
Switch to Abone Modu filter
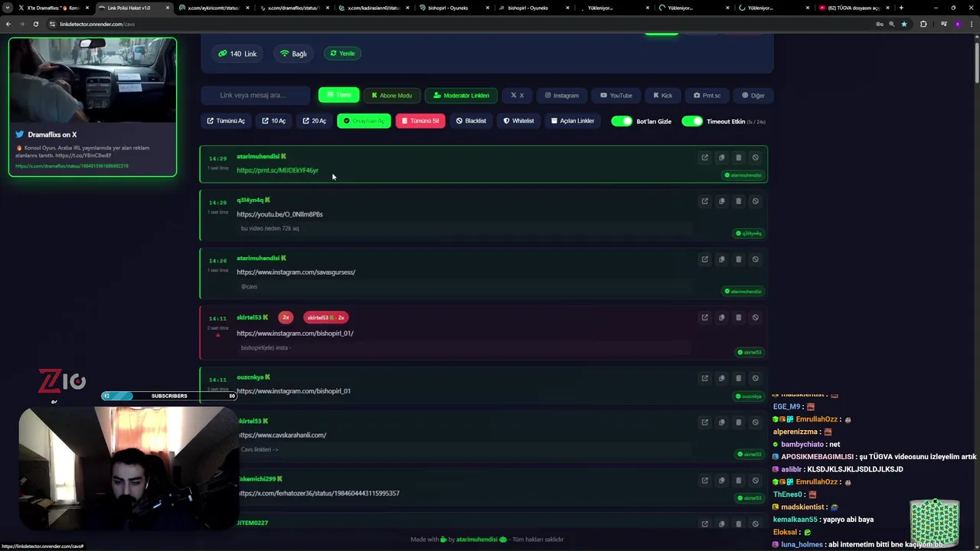click(x=392, y=96)
